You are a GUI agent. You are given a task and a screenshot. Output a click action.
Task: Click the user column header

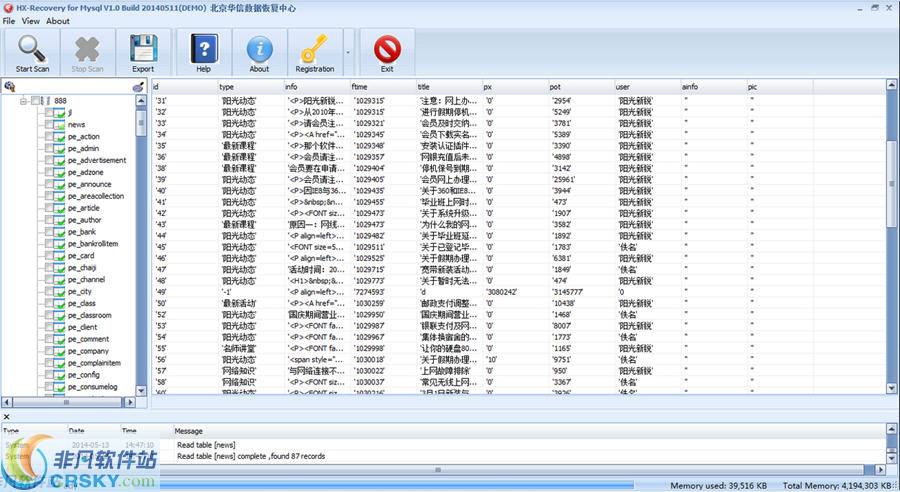[647, 87]
